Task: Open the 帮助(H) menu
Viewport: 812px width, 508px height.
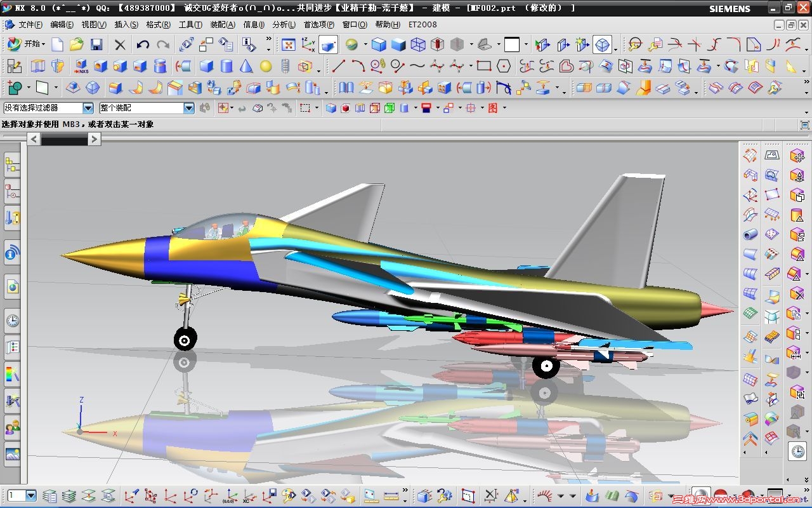Action: [388, 25]
